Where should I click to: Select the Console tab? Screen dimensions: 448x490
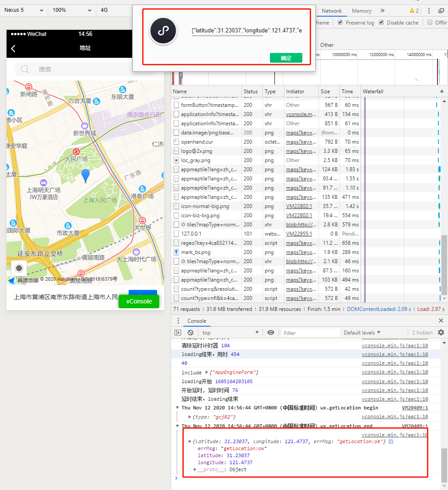196,321
